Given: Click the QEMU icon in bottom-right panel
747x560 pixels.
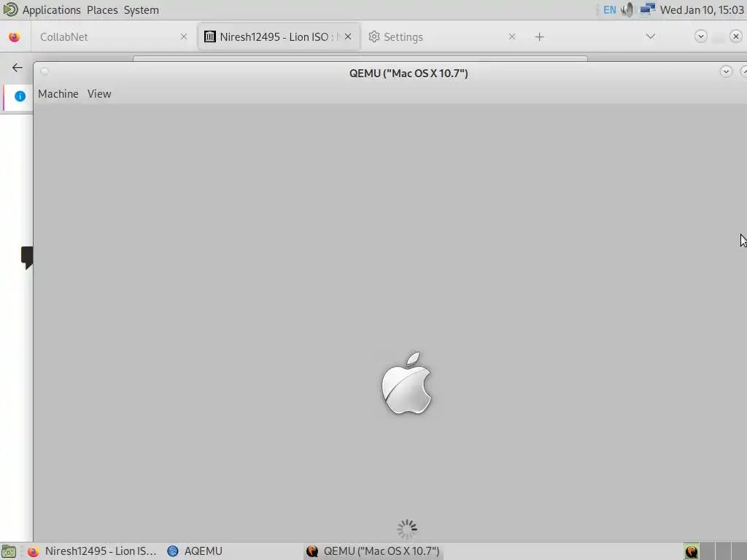Looking at the screenshot, I should [x=692, y=552].
